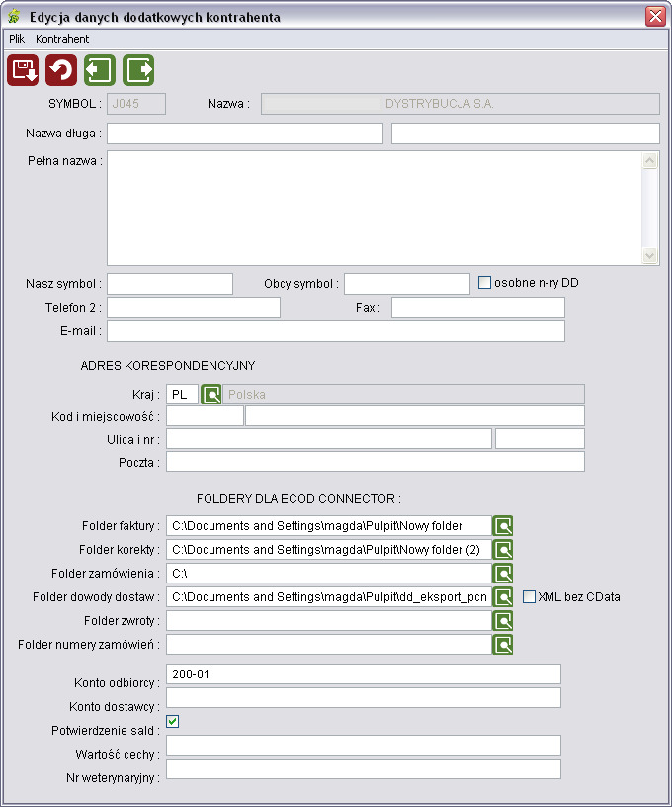Browse for Folder korekty path
The height and width of the screenshot is (807, 672).
pyautogui.click(x=503, y=550)
